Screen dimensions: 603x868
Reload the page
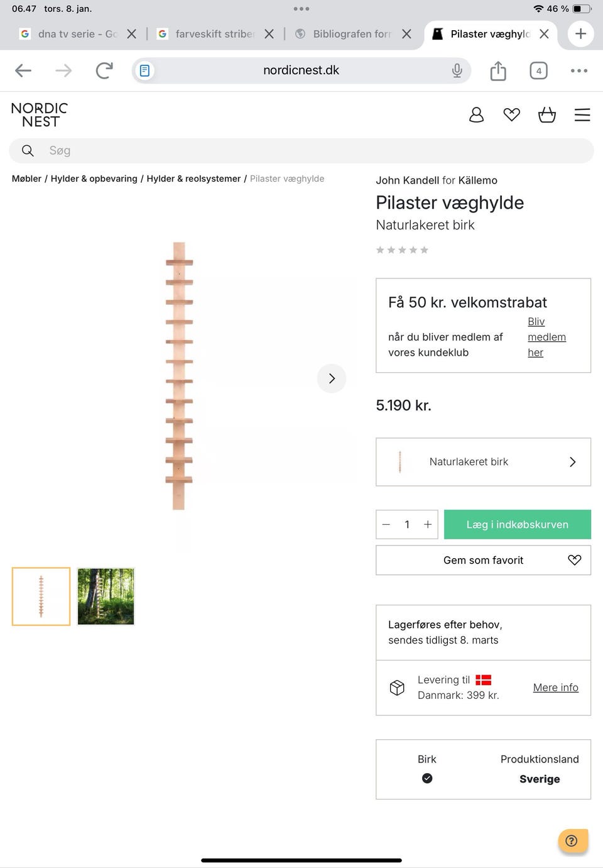coord(104,70)
